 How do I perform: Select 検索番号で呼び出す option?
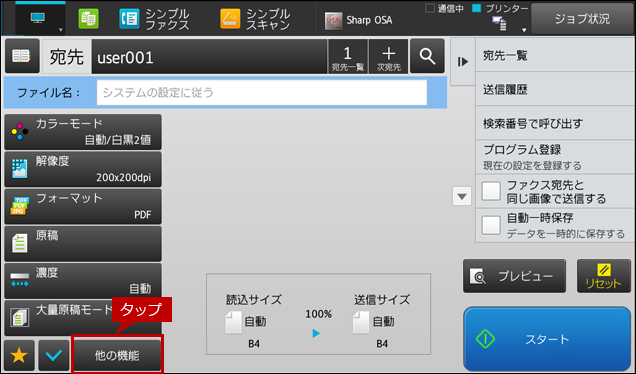click(554, 123)
